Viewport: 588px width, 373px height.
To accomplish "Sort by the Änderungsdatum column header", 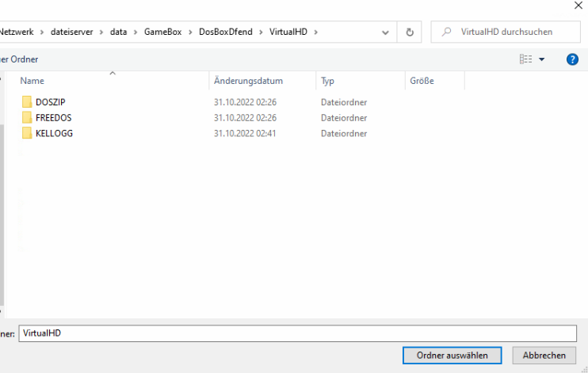I will (x=248, y=81).
